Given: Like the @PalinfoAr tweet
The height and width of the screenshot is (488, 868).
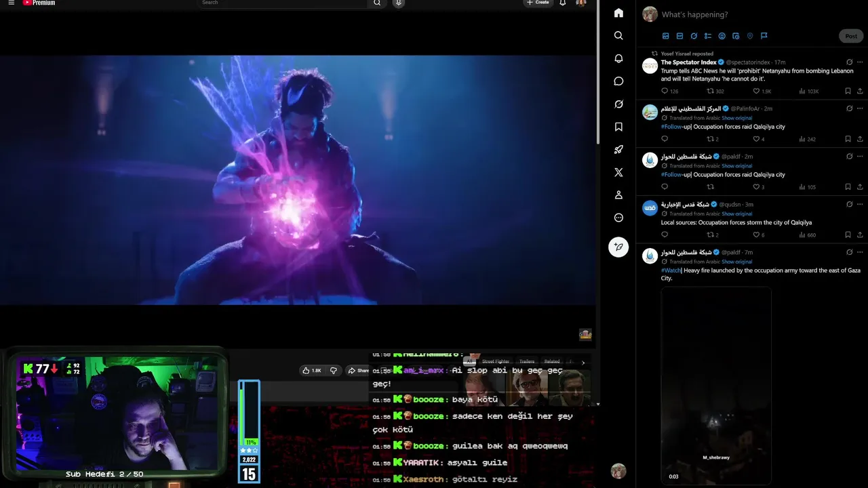Looking at the screenshot, I should [x=757, y=139].
